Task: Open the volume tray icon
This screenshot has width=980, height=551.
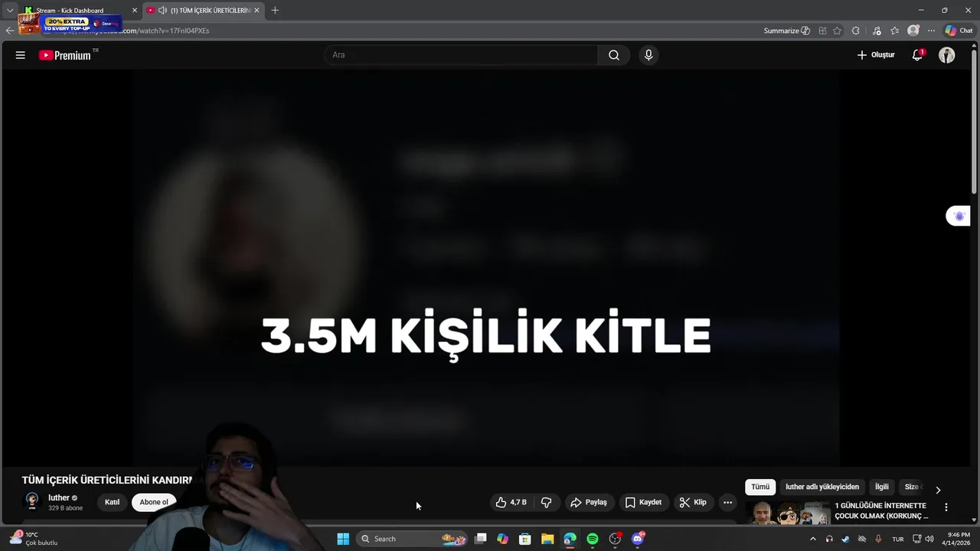Action: point(929,539)
